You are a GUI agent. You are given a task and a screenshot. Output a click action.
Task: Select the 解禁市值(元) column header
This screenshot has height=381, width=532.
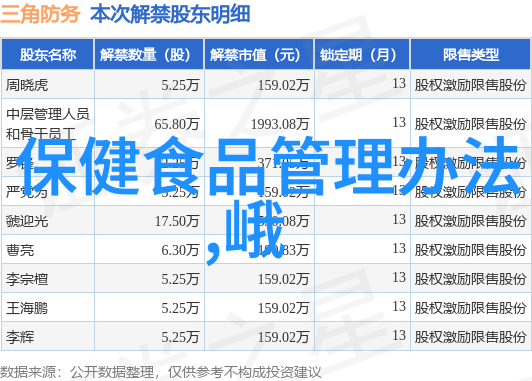259,55
